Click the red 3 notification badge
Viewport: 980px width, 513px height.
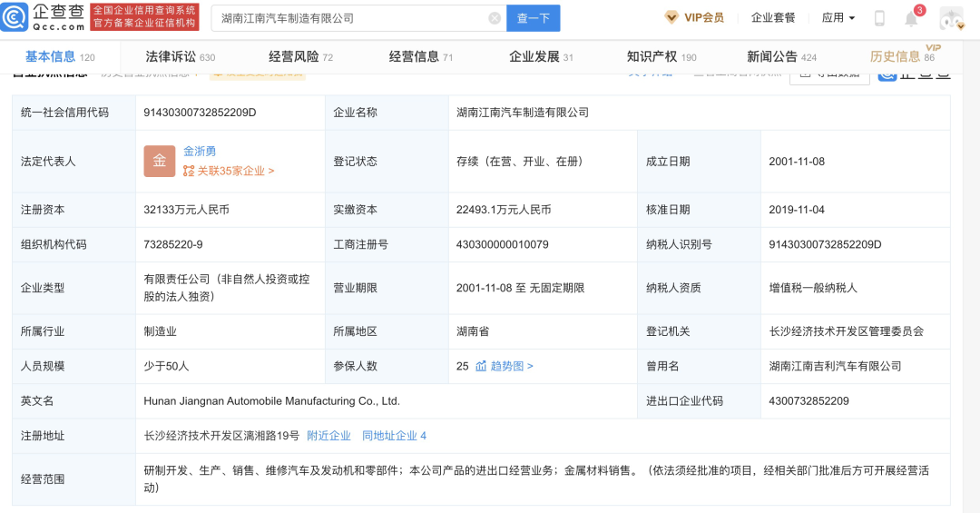tap(919, 10)
